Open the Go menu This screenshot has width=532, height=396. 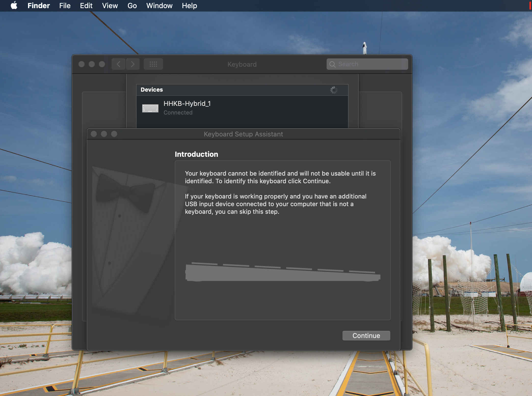point(132,6)
